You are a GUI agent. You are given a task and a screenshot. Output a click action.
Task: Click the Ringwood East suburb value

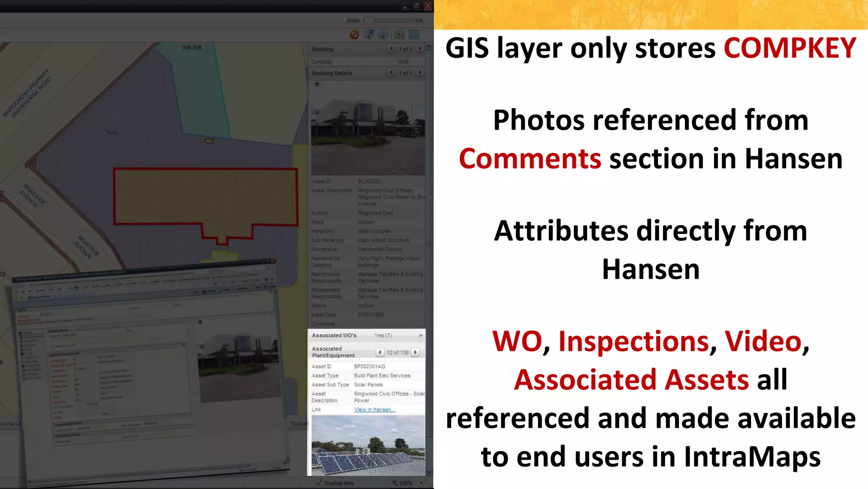(375, 213)
